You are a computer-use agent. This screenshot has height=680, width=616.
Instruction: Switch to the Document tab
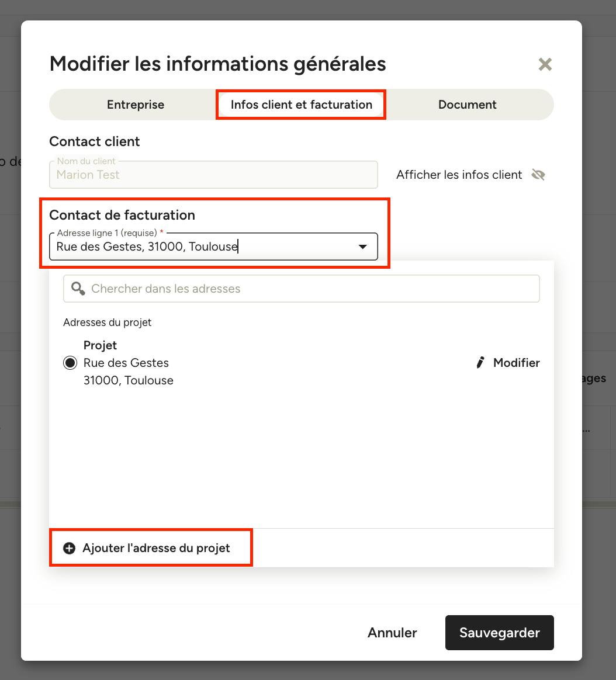click(467, 105)
